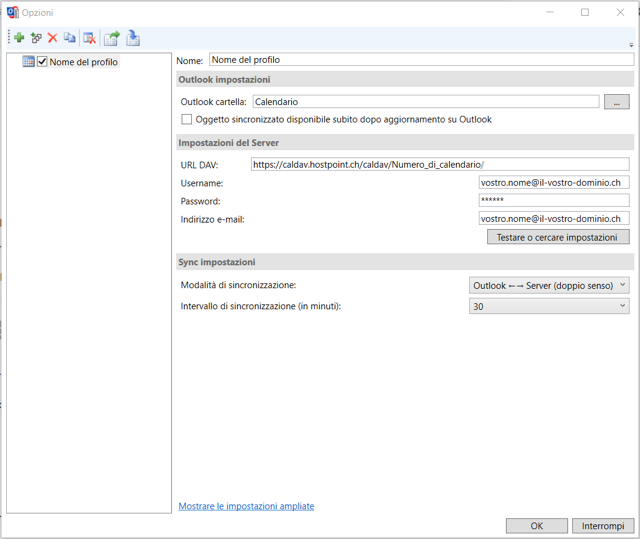Click the Modalità di sincronizzazione label
This screenshot has width=640, height=539.
(238, 285)
